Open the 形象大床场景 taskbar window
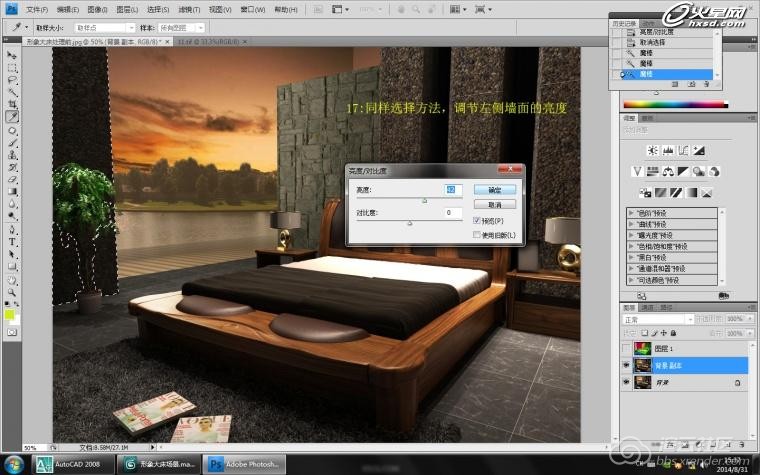The image size is (760, 475). 159,464
